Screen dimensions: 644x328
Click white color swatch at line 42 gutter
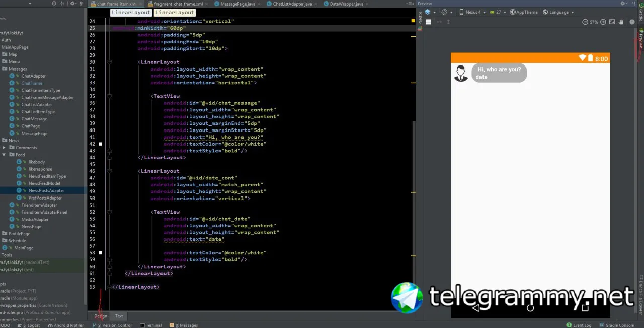[x=101, y=144]
